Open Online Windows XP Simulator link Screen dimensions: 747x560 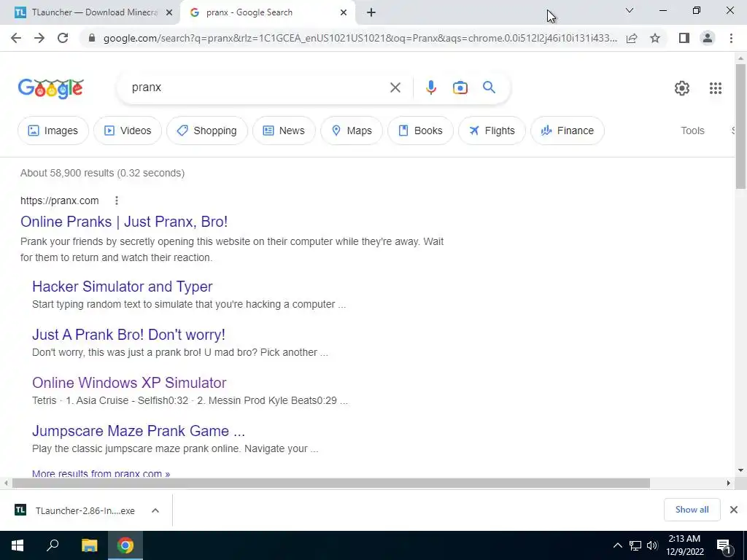pos(129,383)
